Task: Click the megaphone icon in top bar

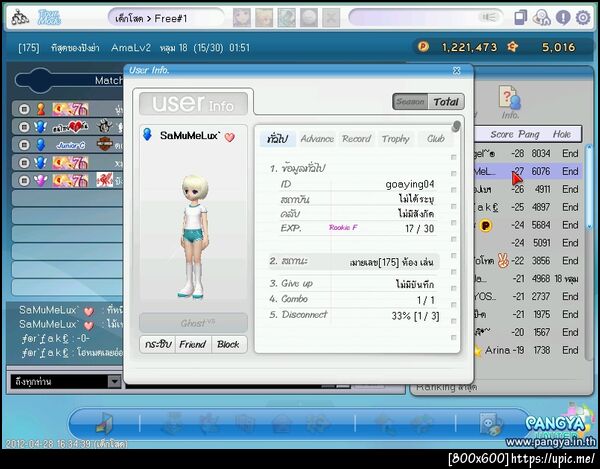Action: pos(489,17)
